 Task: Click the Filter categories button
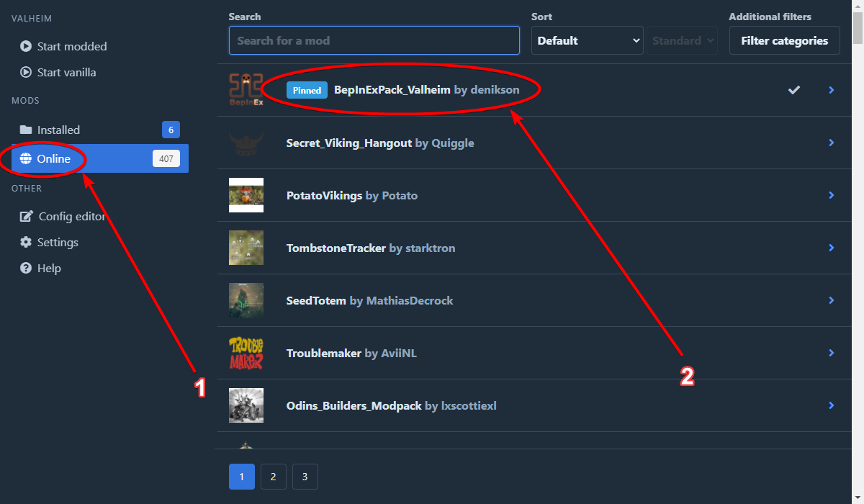point(784,40)
